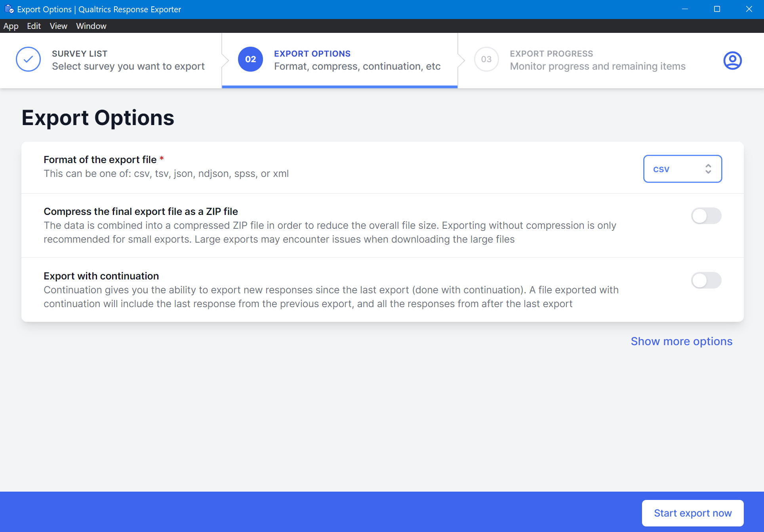
Task: Expand Show more options
Action: [x=681, y=341]
